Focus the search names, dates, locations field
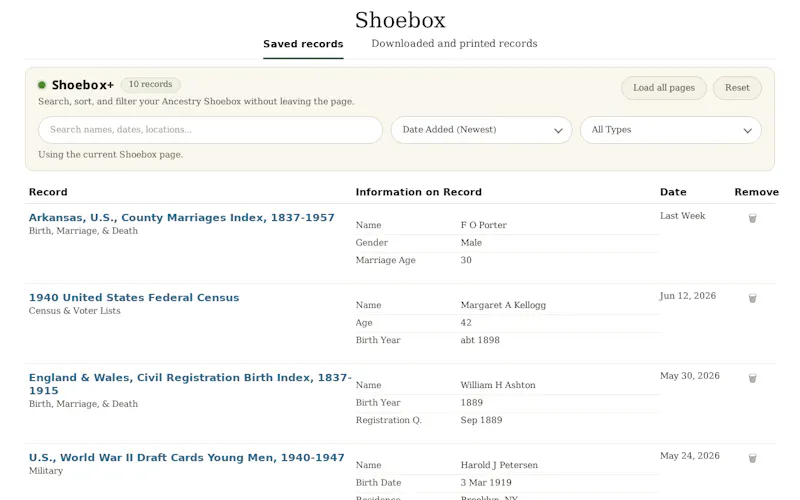 point(210,130)
